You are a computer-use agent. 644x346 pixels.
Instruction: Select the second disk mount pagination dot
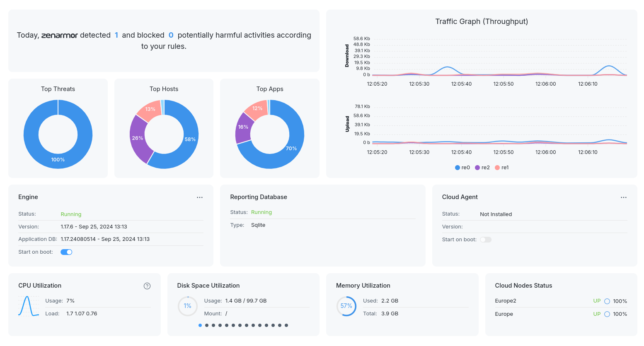coord(207,325)
